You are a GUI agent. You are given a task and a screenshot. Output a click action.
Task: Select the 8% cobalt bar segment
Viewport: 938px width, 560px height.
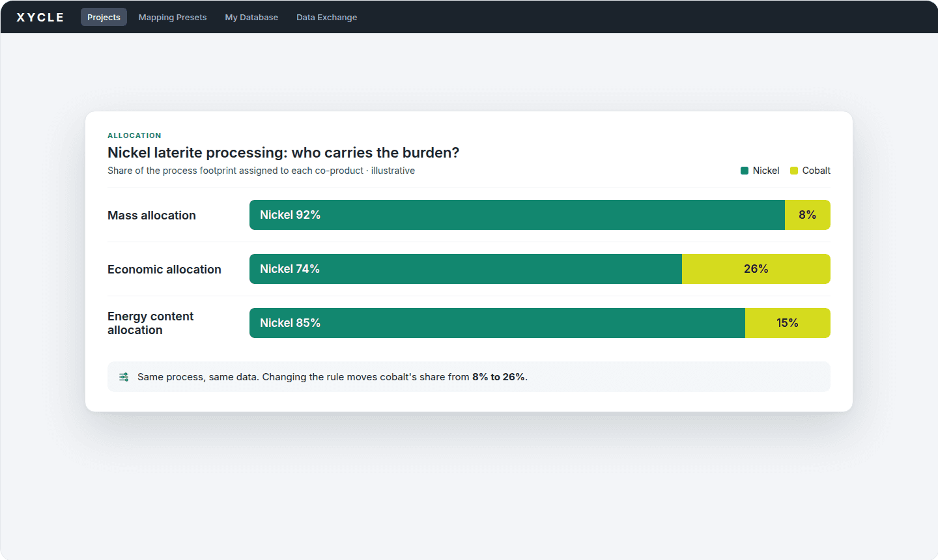click(808, 215)
